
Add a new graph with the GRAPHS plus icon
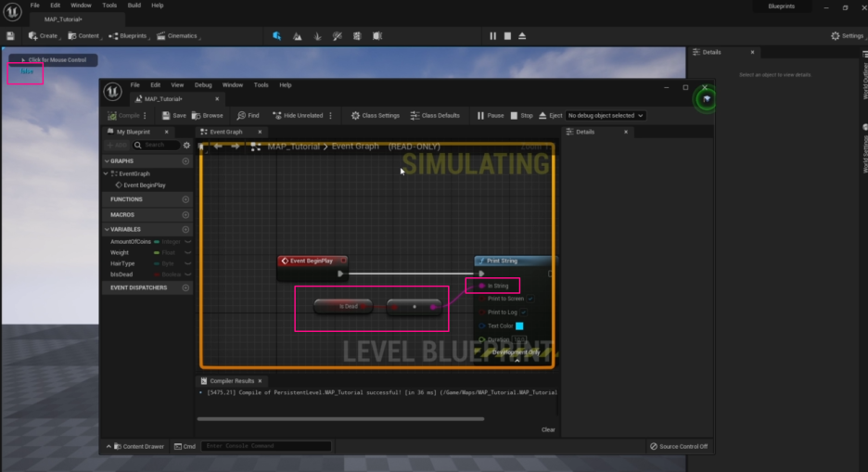click(185, 161)
